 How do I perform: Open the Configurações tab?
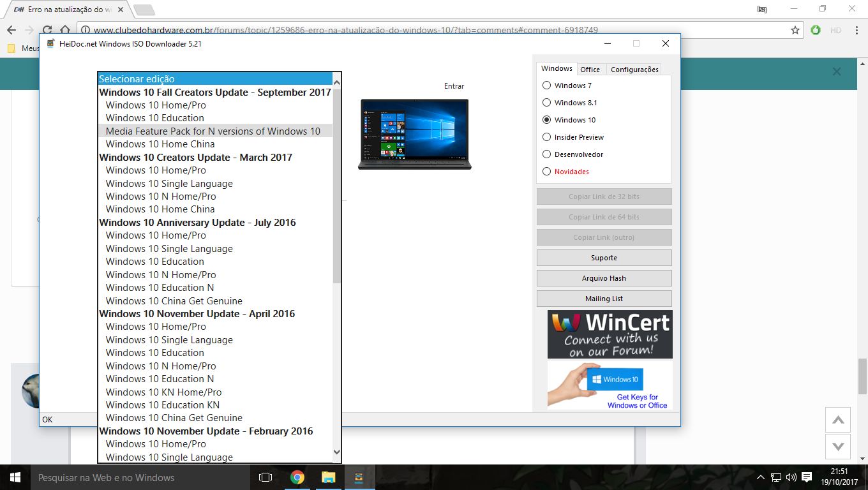pyautogui.click(x=634, y=70)
